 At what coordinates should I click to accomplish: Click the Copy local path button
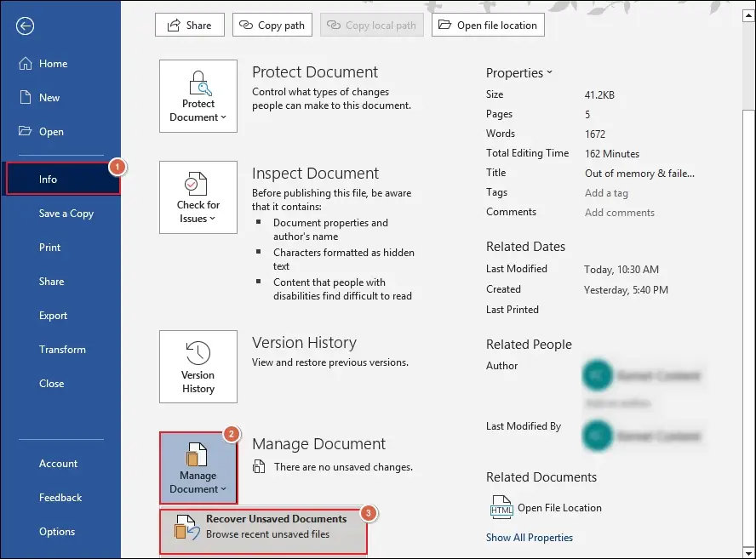tap(372, 25)
